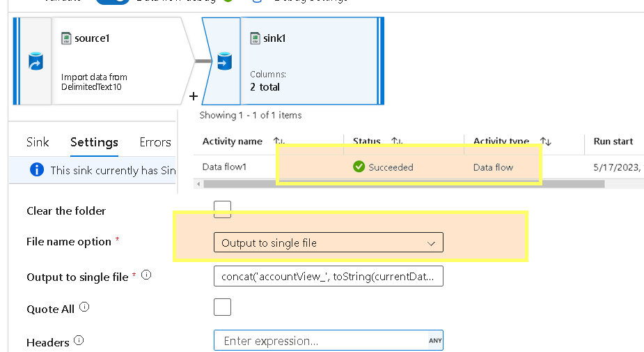Open info tooltip next to Headers
Screen dimensions: 644x352
(79, 340)
